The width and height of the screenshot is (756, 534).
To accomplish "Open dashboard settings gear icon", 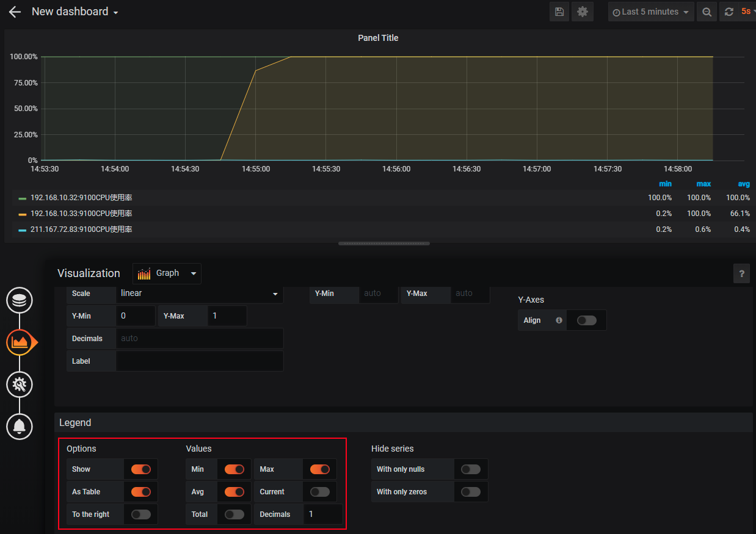I will (583, 12).
